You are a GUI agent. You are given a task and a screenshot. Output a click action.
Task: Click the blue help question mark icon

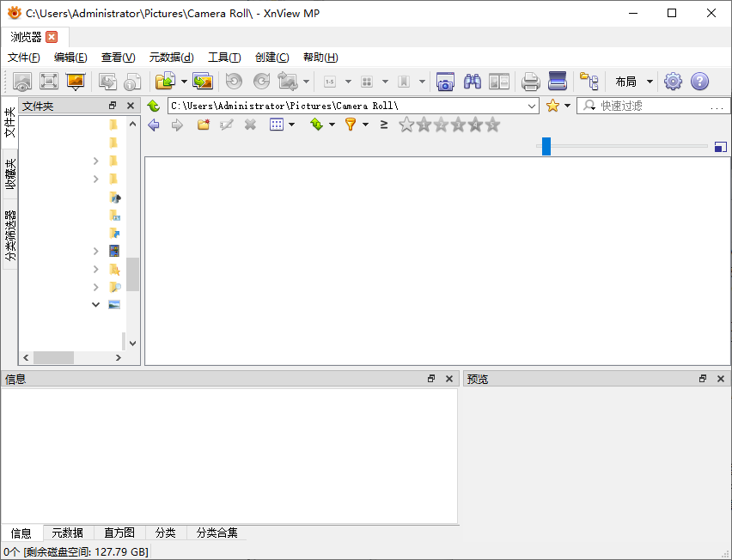point(699,82)
